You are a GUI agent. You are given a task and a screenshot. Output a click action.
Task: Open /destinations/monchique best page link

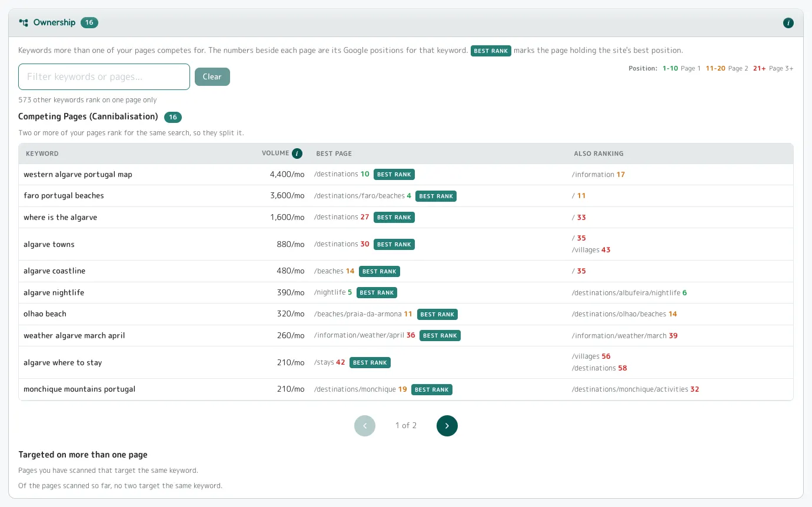[x=355, y=389]
